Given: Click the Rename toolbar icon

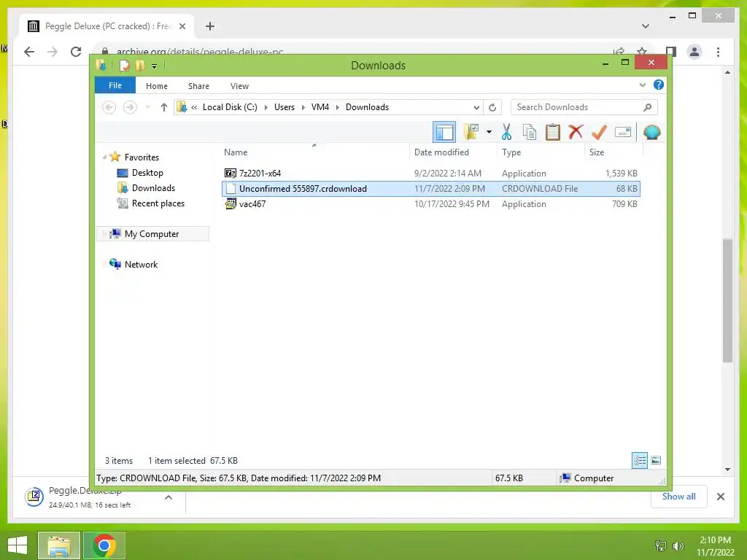Looking at the screenshot, I should tap(623, 132).
